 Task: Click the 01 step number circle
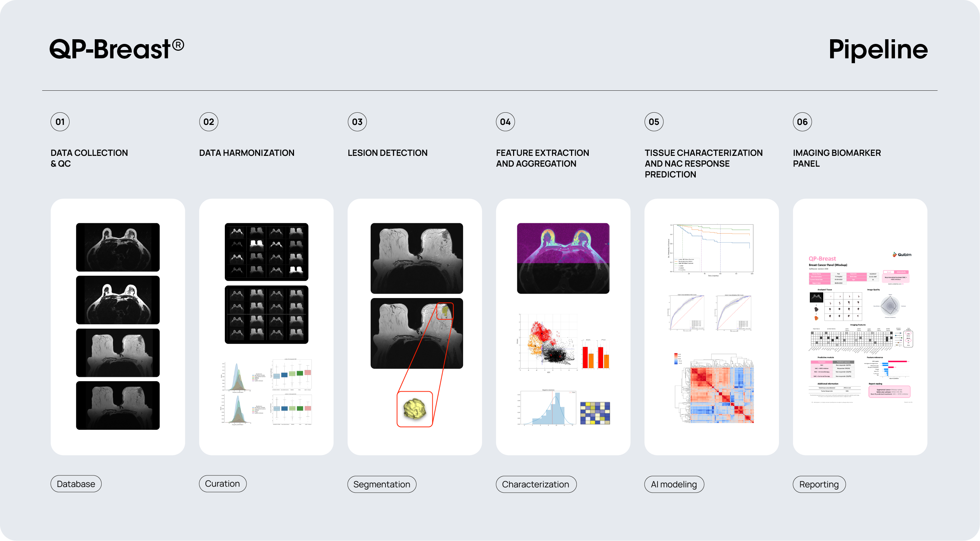(60, 122)
